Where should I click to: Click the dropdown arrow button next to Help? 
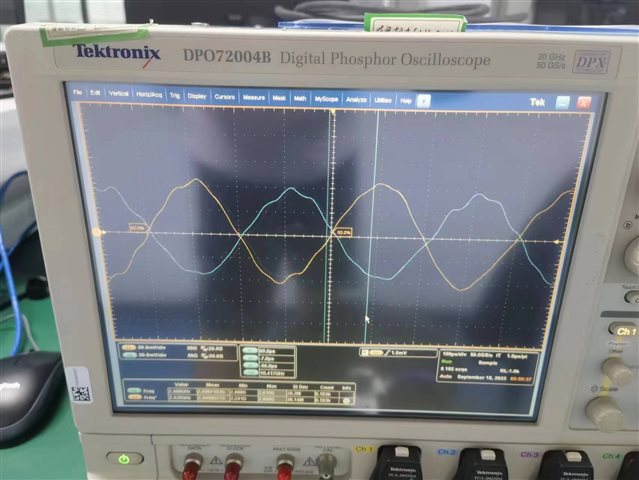(424, 101)
